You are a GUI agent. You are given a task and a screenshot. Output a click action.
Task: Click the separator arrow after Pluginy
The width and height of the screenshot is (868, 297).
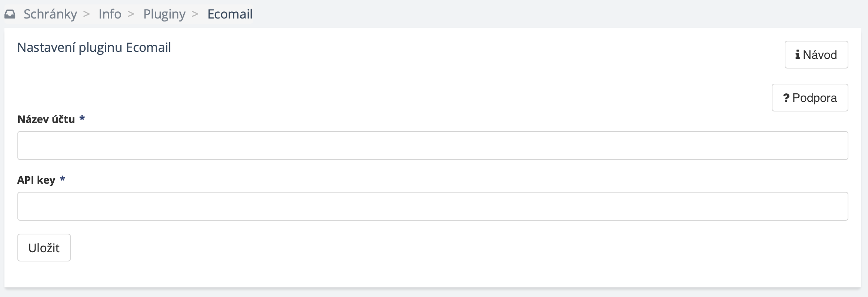coord(195,14)
